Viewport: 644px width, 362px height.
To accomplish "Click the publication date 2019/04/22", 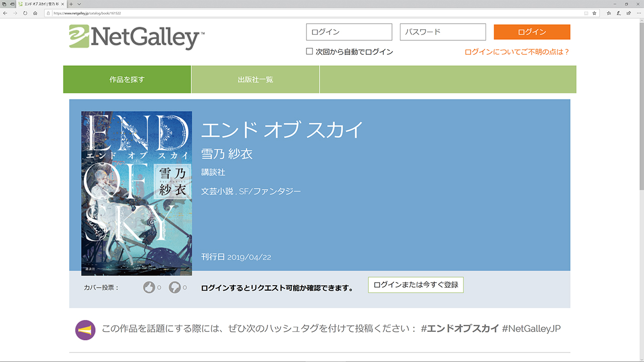I will (249, 257).
